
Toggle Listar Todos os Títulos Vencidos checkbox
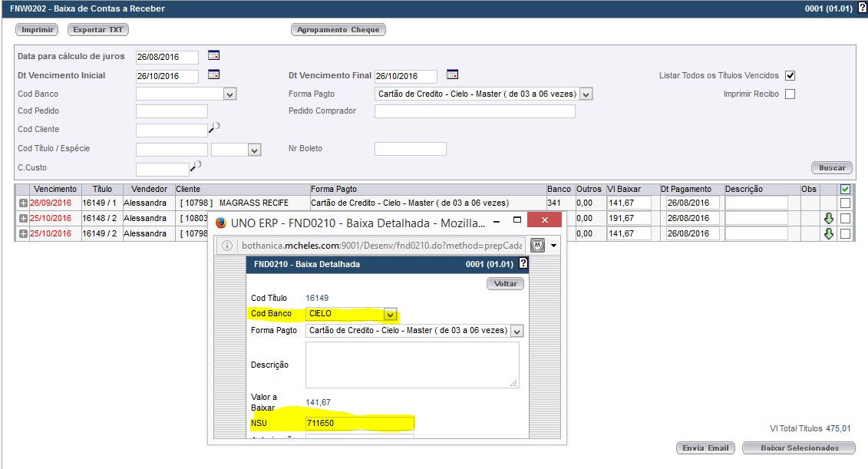click(x=790, y=75)
